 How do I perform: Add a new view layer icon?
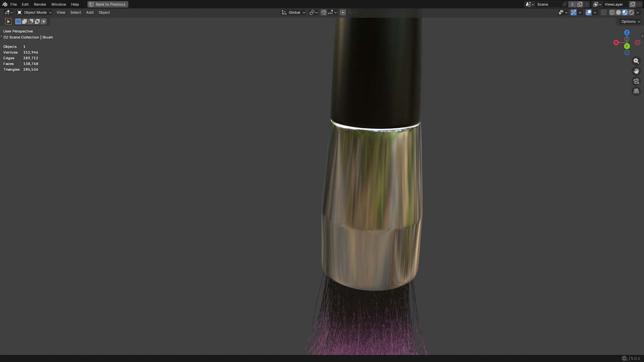[x=633, y=4]
